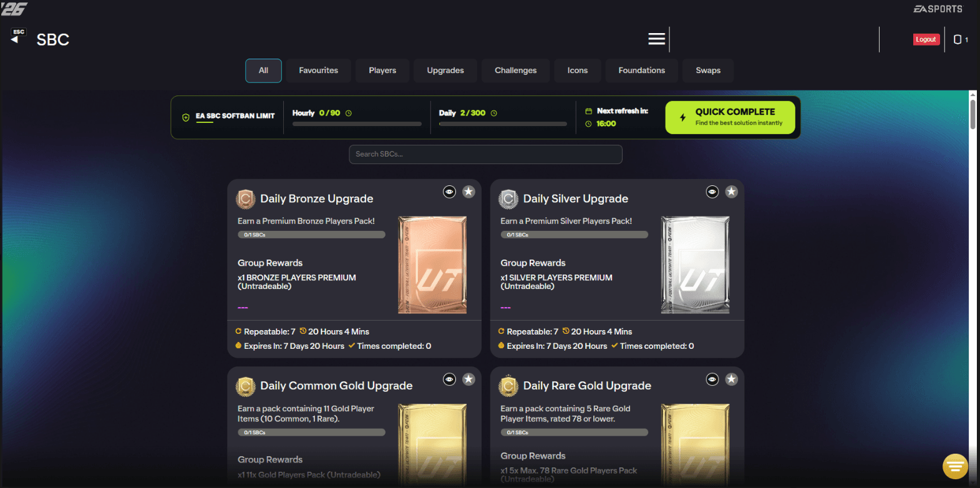Click the Quick Complete lightning bolt icon
The height and width of the screenshot is (488, 980).
pyautogui.click(x=682, y=117)
